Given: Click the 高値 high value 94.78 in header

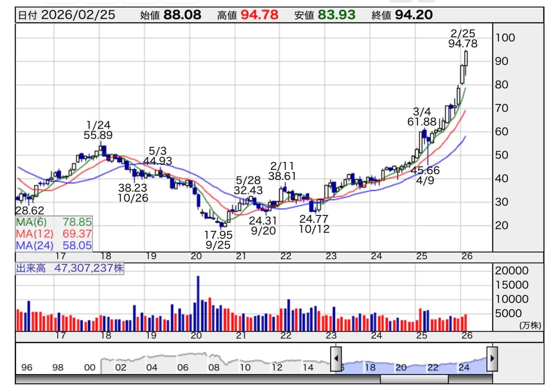Looking at the screenshot, I should [259, 15].
